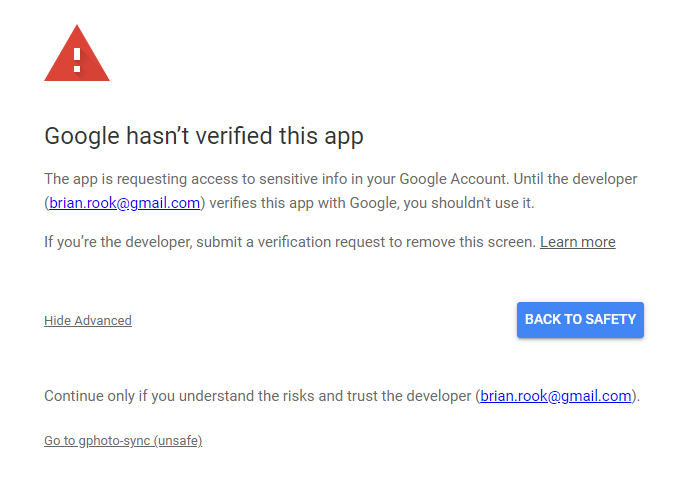Open the developer email link in the first paragraph
Image resolution: width=690 pixels, height=491 pixels.
125,203
